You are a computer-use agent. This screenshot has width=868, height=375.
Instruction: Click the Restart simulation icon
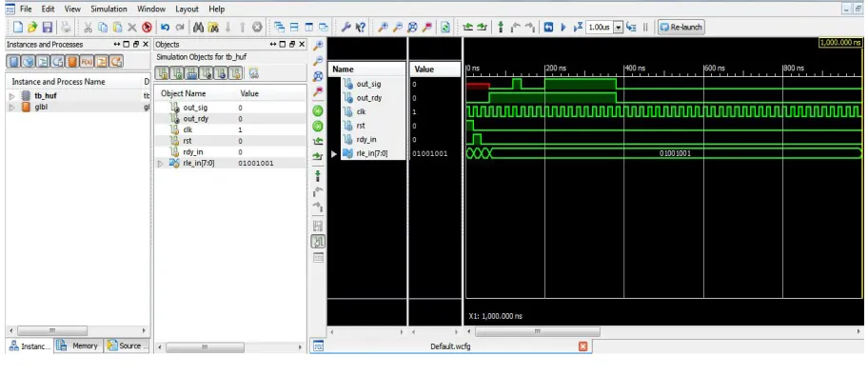coord(548,28)
